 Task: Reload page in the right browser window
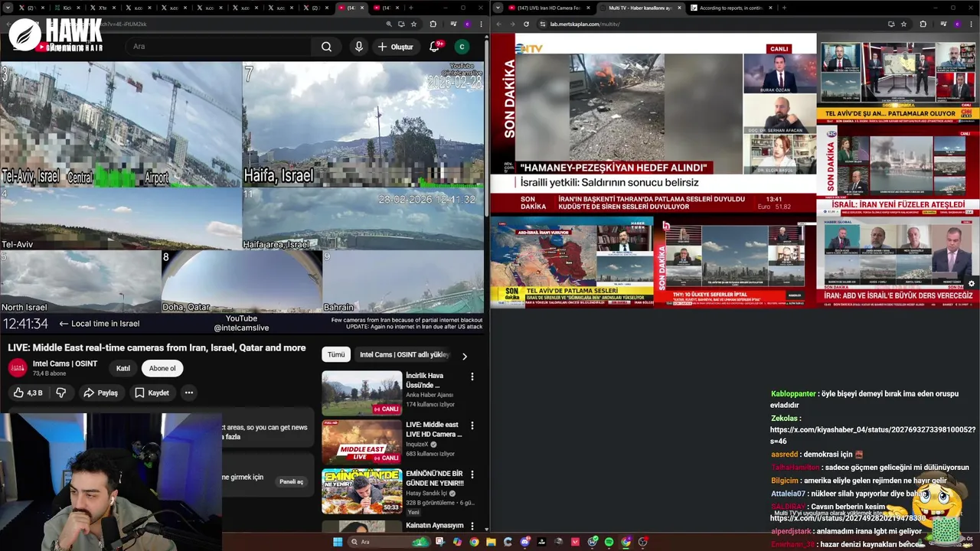[526, 24]
